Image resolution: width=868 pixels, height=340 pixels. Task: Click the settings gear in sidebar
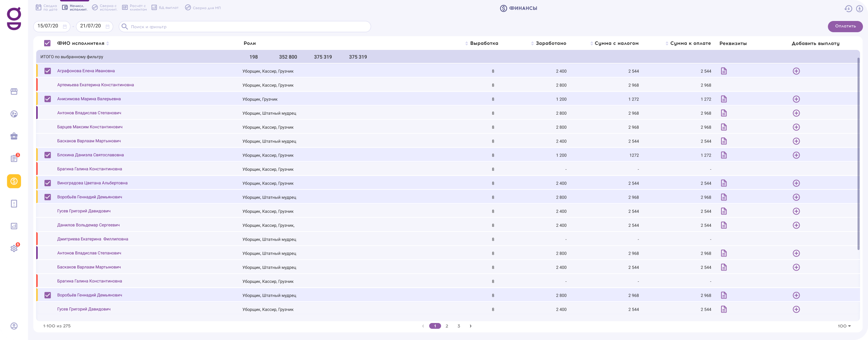[x=14, y=248]
